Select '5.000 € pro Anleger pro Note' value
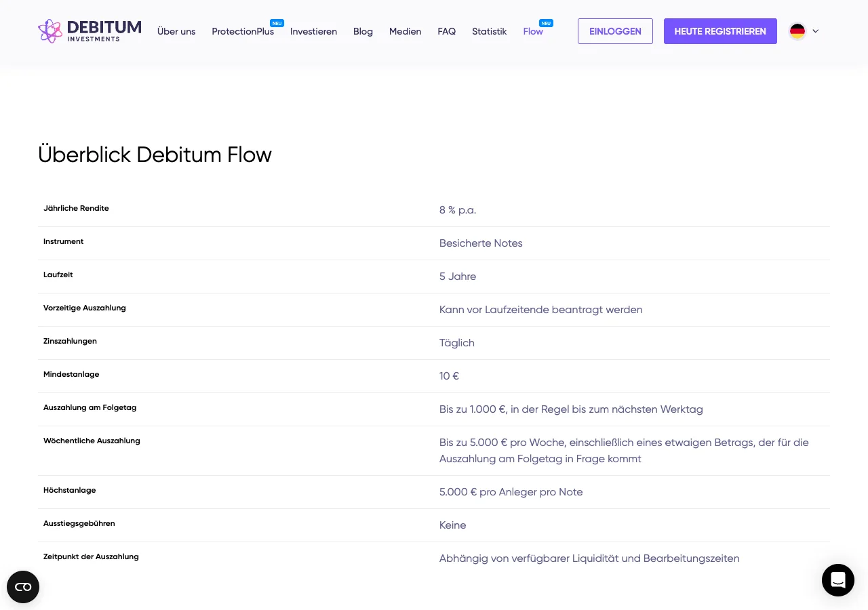Screen dimensions: 868x610 [511, 492]
